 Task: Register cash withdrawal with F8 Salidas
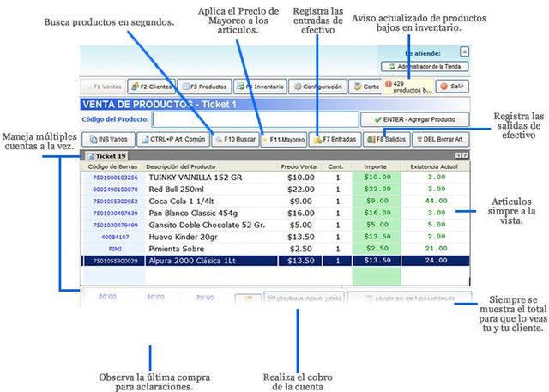(x=387, y=139)
